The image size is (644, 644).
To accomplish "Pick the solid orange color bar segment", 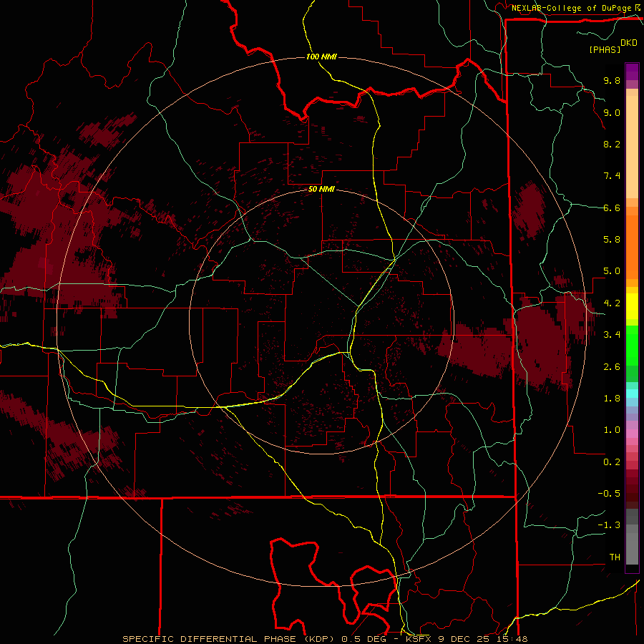I will coord(632,248).
